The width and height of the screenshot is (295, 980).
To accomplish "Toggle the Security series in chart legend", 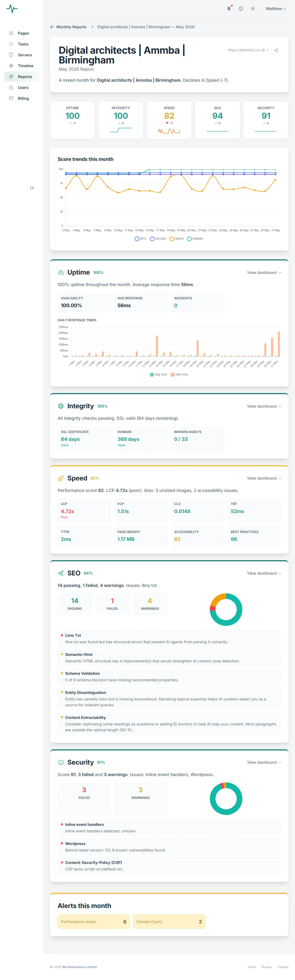I will tap(158, 239).
